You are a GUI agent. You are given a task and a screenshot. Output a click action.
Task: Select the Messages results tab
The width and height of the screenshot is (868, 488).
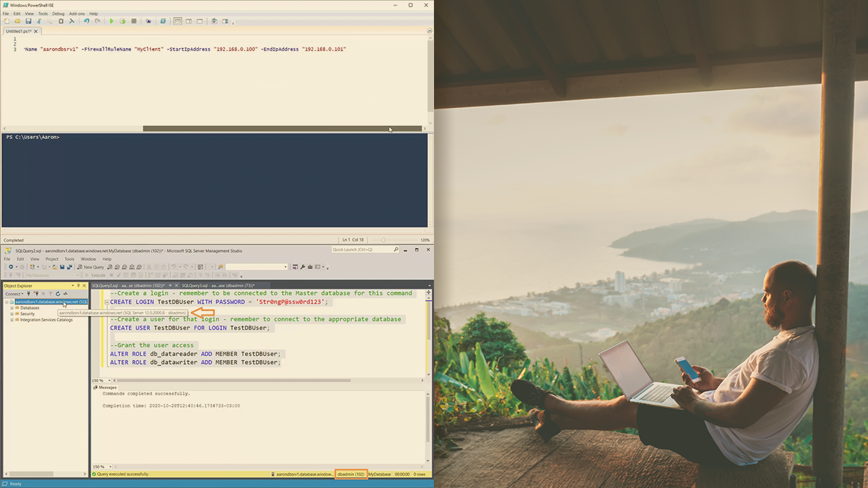pyautogui.click(x=105, y=388)
